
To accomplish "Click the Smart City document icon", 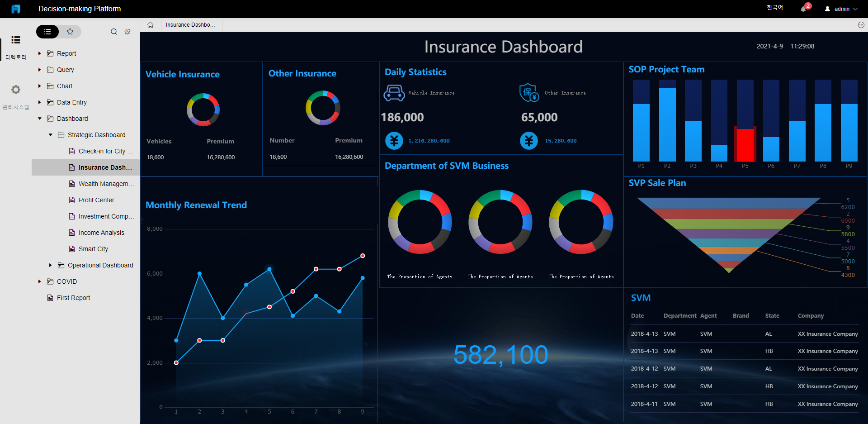I will (x=72, y=249).
